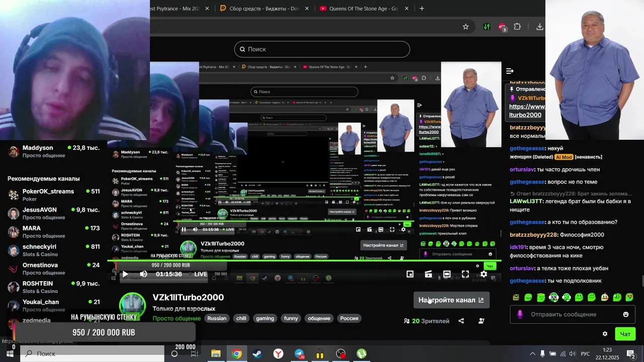Toggle play in the main stream player
644x362 pixels.
[x=125, y=274]
